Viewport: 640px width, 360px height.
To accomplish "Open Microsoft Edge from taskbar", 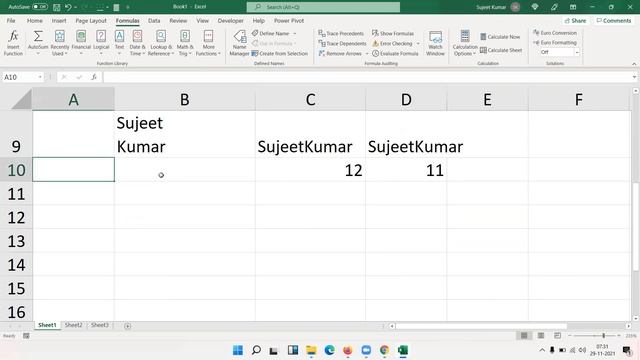I will coord(329,350).
